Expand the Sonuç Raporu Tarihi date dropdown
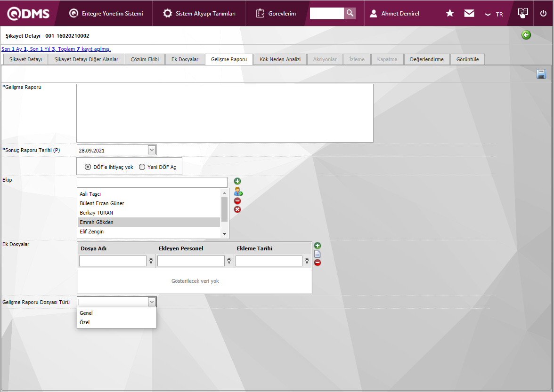Viewport: 554px width, 392px height. click(152, 150)
